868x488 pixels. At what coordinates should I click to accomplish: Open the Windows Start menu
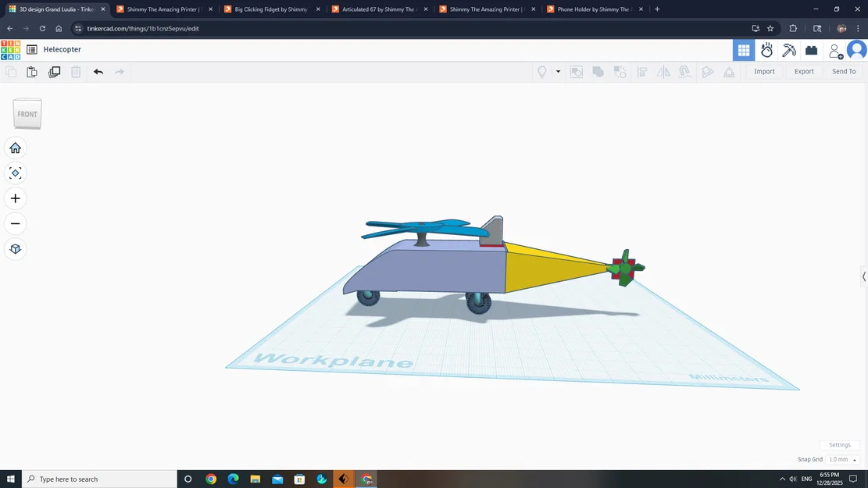[10, 479]
